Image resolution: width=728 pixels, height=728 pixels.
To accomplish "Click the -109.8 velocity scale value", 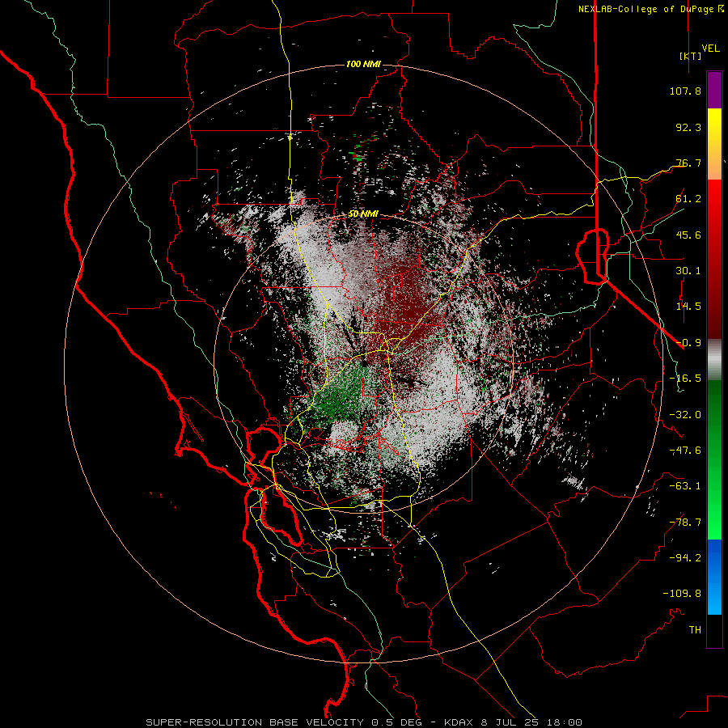I will click(x=682, y=594).
